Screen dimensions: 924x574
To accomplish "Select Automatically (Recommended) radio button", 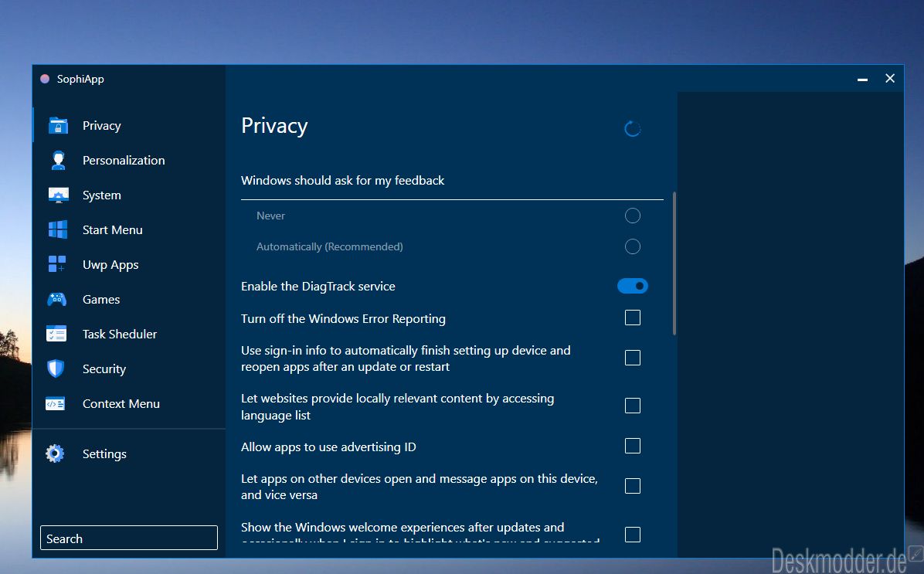I will coord(632,246).
